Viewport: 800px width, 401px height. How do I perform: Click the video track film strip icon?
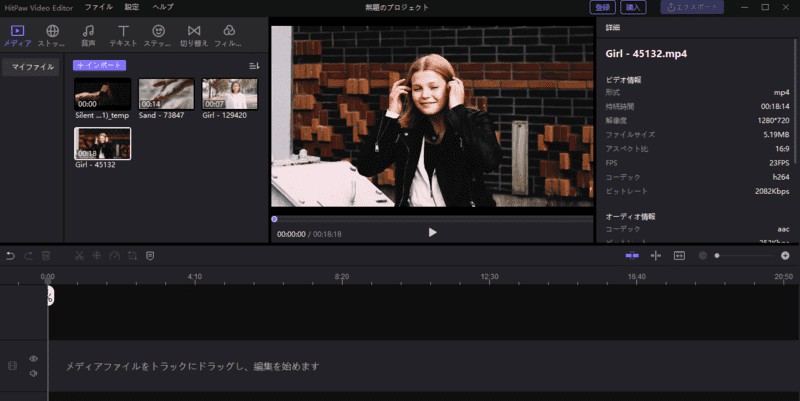point(12,366)
